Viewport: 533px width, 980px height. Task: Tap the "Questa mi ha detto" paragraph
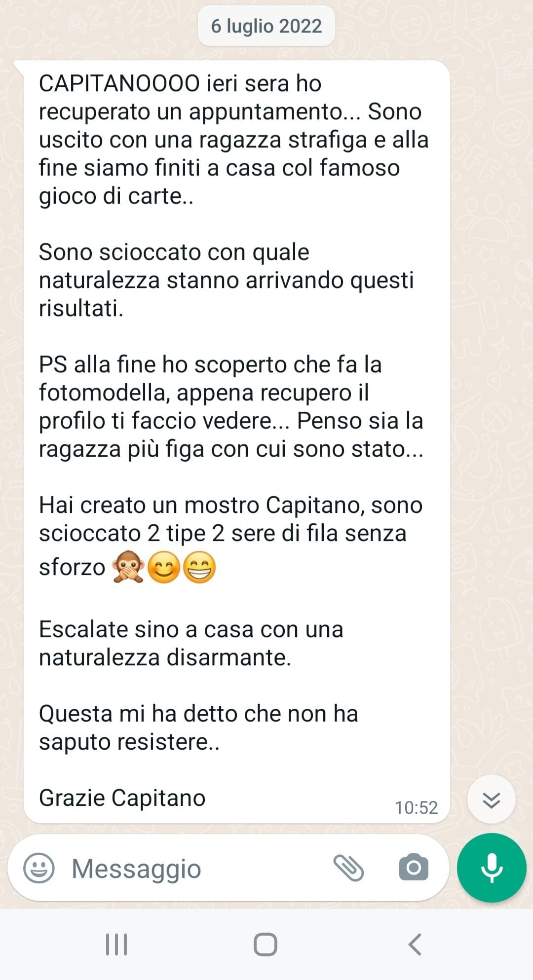pyautogui.click(x=198, y=727)
